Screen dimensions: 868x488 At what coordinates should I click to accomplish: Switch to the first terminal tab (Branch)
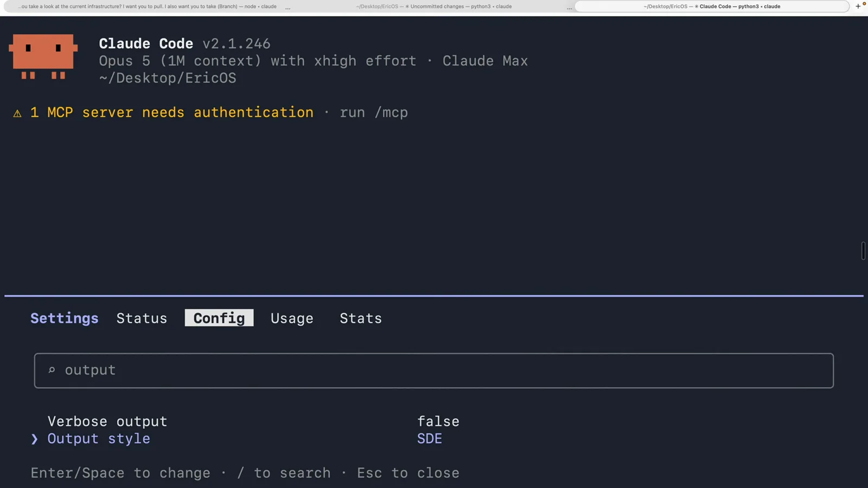coord(147,7)
